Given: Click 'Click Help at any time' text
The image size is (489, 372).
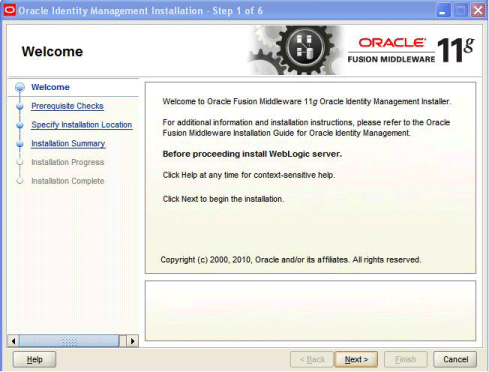Looking at the screenshot, I should pos(249,175).
